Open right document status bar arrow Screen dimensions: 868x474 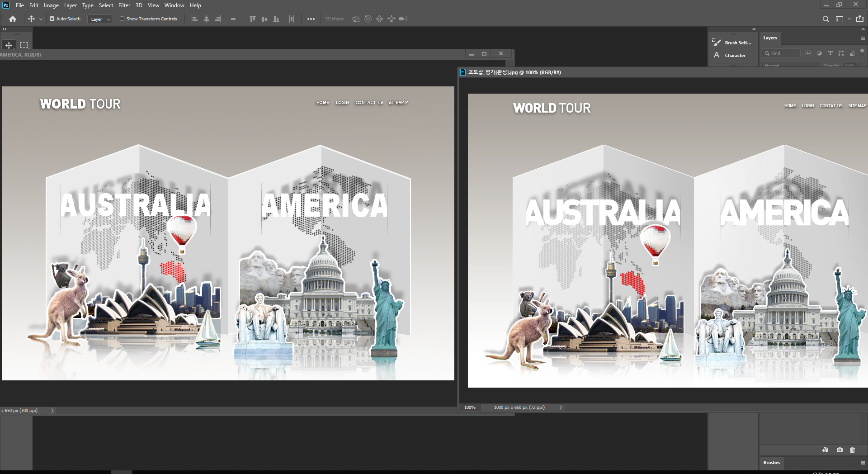[561, 408]
